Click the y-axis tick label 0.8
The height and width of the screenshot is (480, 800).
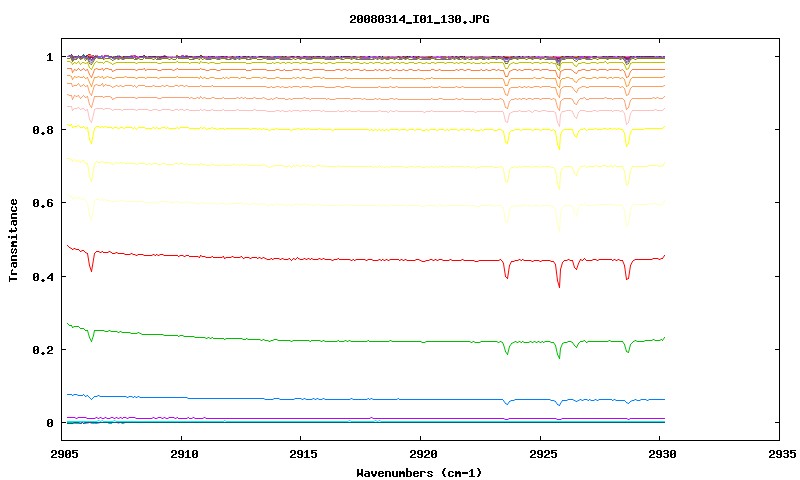coord(43,130)
